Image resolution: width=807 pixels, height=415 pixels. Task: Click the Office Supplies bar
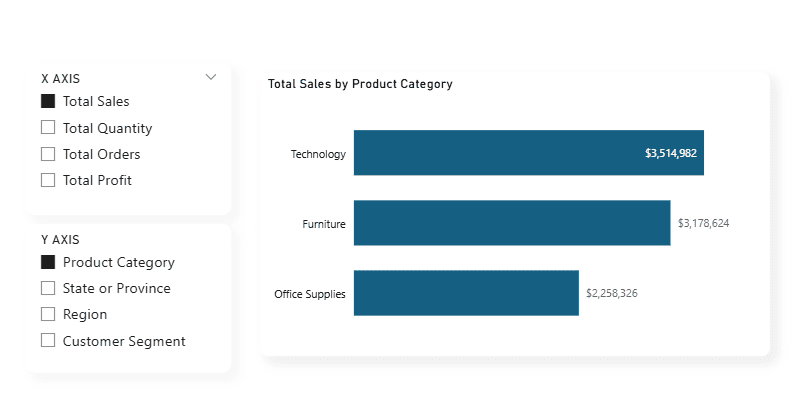pos(466,293)
